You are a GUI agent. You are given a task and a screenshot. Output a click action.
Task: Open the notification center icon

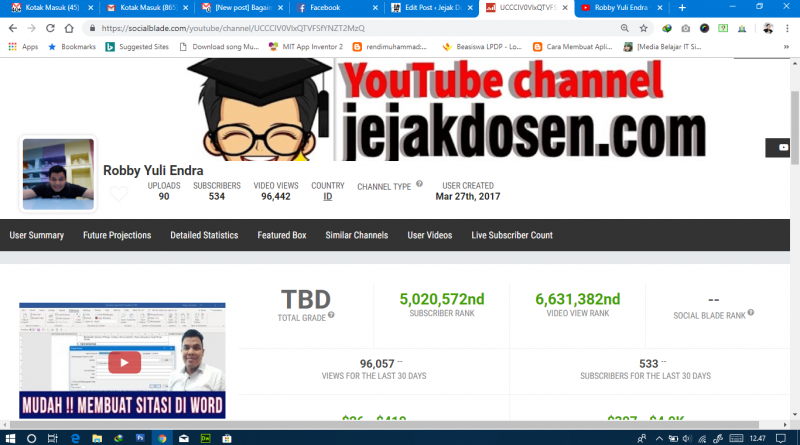(x=781, y=438)
